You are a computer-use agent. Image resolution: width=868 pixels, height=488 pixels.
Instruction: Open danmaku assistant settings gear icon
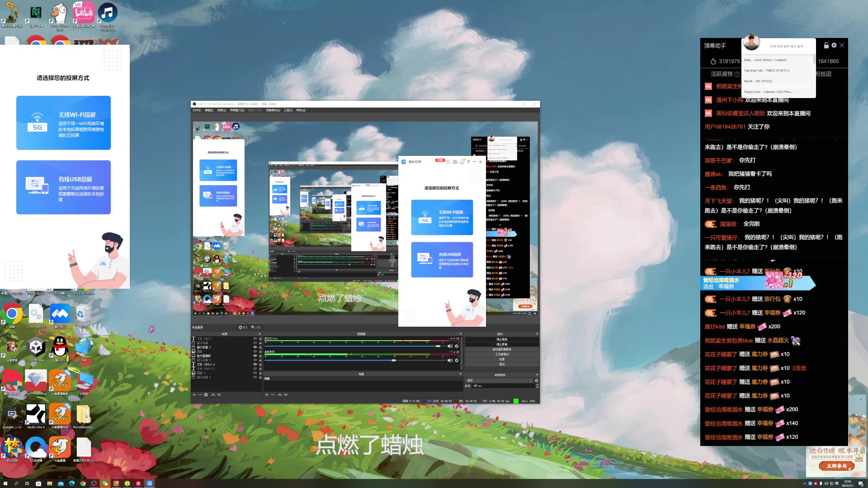pos(834,45)
